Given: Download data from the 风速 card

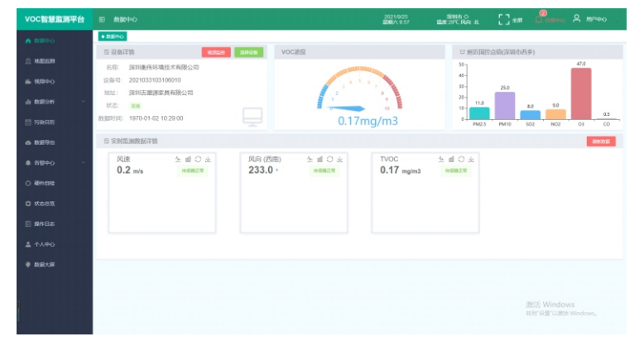Looking at the screenshot, I should click(208, 159).
